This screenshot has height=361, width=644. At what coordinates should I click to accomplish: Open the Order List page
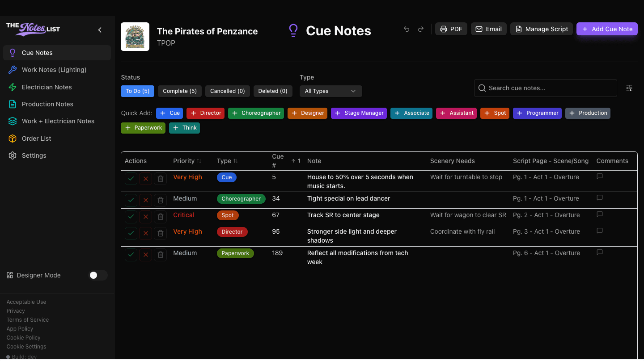[x=57, y=139]
